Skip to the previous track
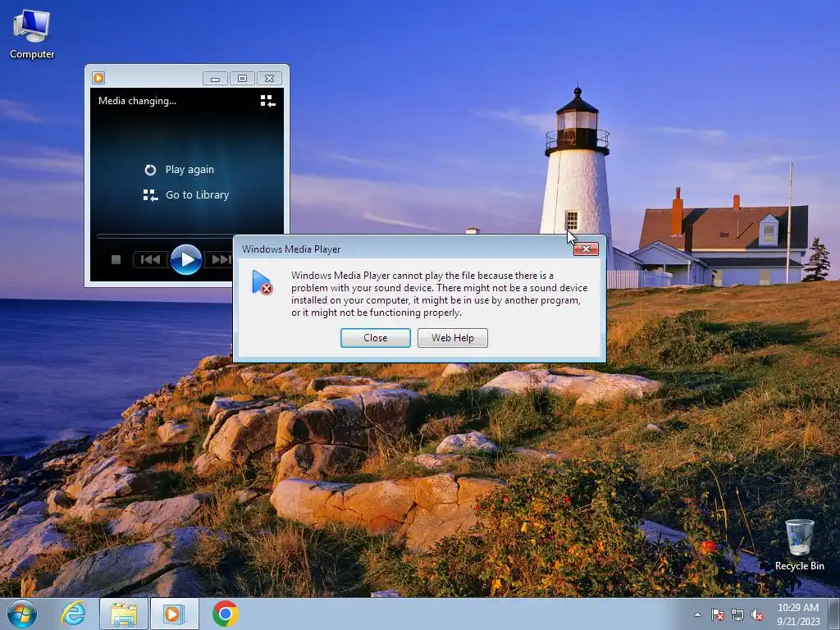Screen dimensions: 840x630 pos(150,260)
